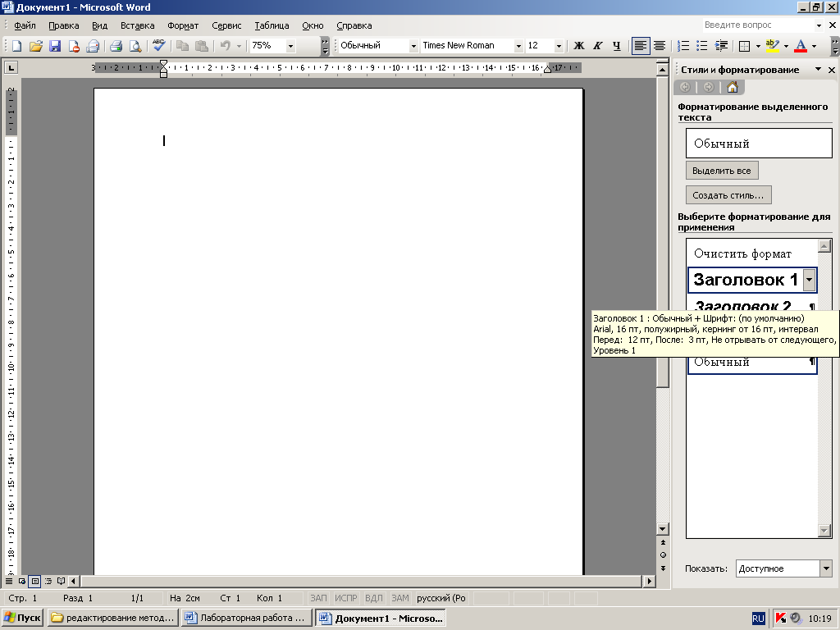Run the spelling check ABC icon
This screenshot has height=630, width=840.
click(158, 45)
